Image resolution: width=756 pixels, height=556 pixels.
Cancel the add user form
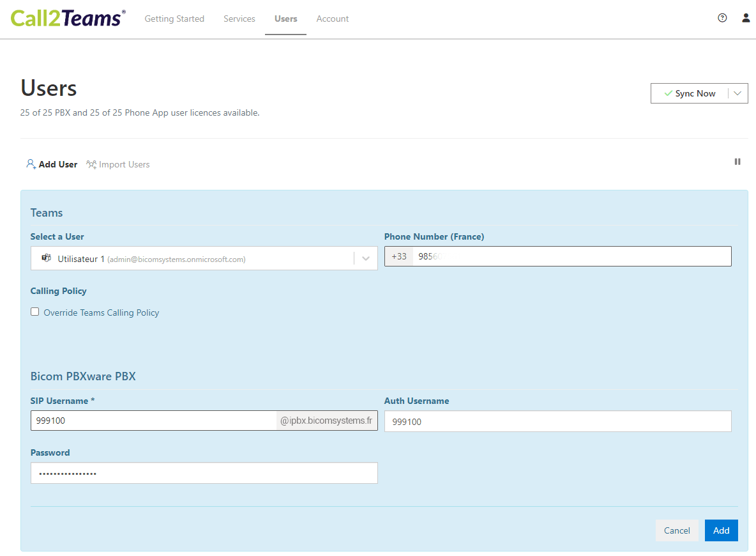676,530
